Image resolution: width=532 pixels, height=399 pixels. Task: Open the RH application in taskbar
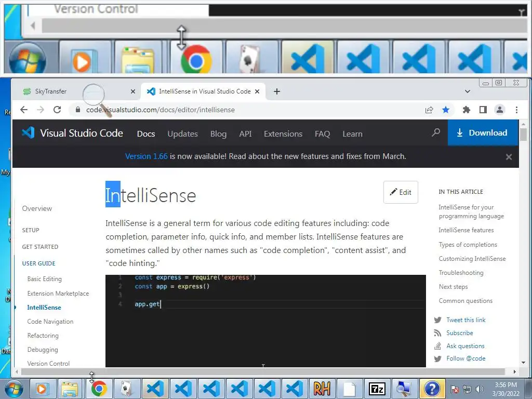pos(322,389)
